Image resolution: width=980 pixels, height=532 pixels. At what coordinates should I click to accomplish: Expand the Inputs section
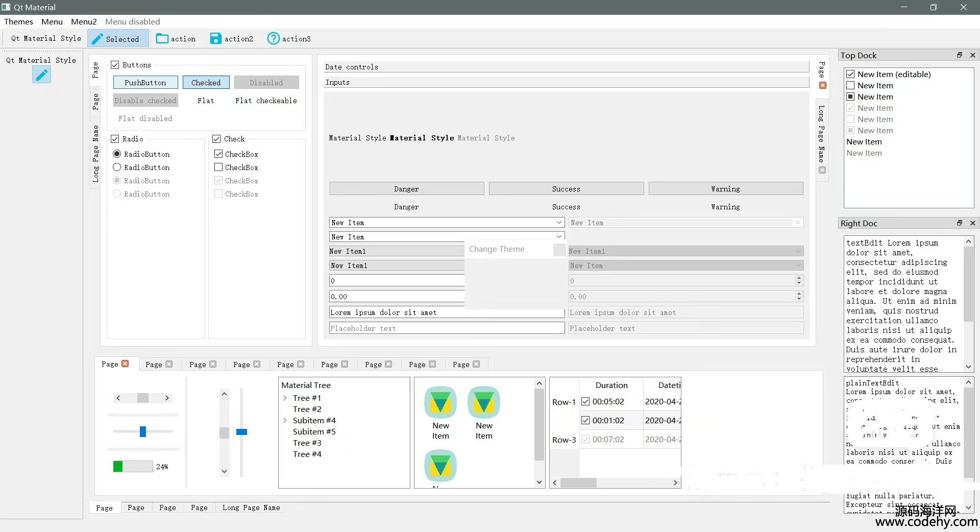tap(567, 82)
